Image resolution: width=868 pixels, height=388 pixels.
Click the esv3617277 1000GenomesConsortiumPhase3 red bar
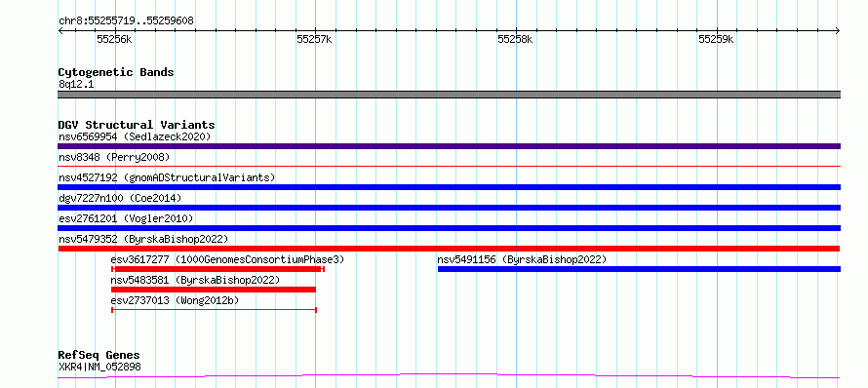coord(217,269)
